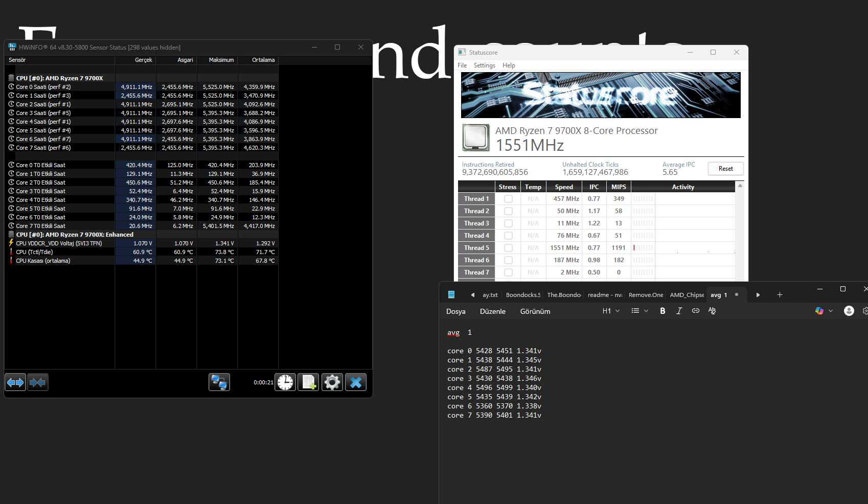Enable stress for Thread 3
This screenshot has height=504, width=868.
pos(508,223)
